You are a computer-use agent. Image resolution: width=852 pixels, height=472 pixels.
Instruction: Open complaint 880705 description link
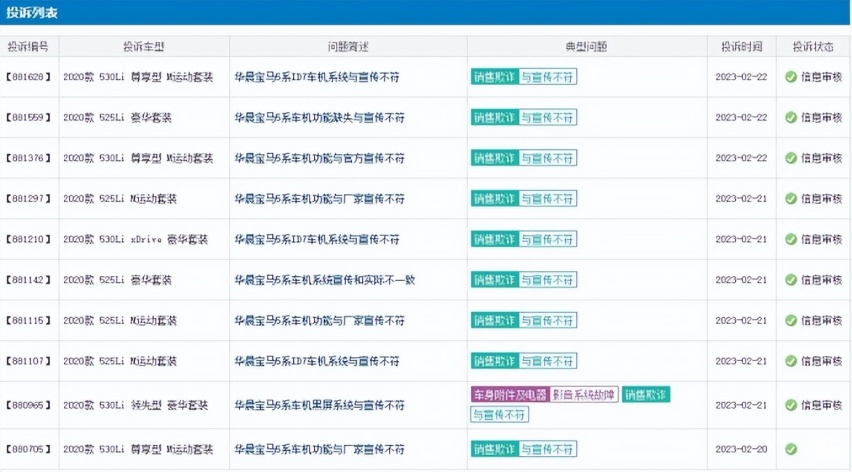(x=320, y=449)
